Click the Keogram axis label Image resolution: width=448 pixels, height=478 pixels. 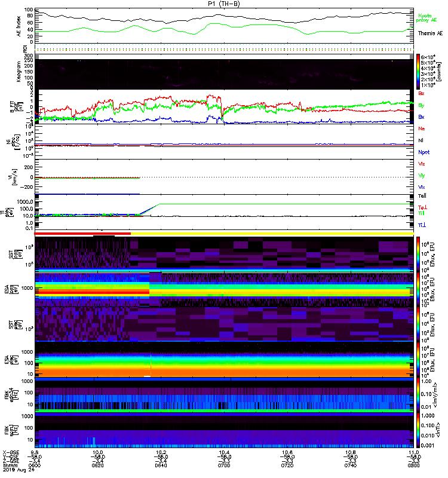click(x=19, y=71)
